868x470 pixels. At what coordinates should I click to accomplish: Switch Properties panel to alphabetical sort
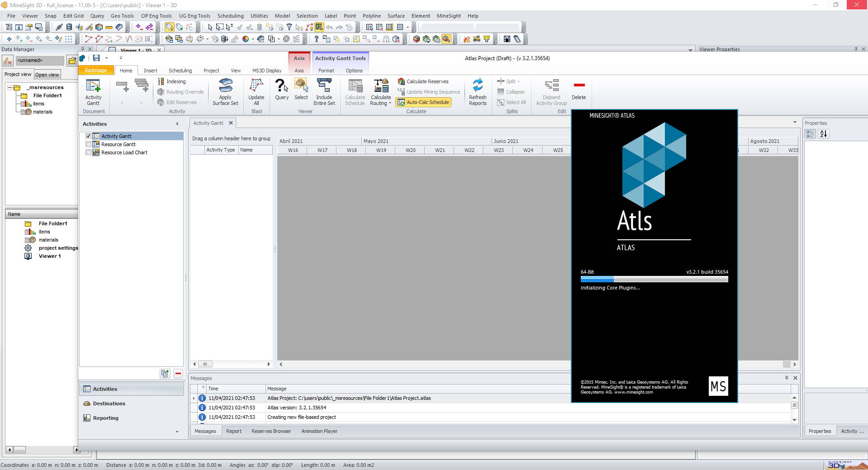tap(823, 134)
